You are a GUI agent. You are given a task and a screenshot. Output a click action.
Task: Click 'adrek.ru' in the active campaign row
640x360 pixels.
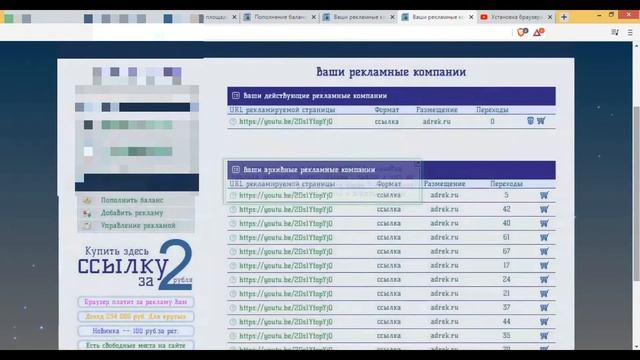(437, 122)
